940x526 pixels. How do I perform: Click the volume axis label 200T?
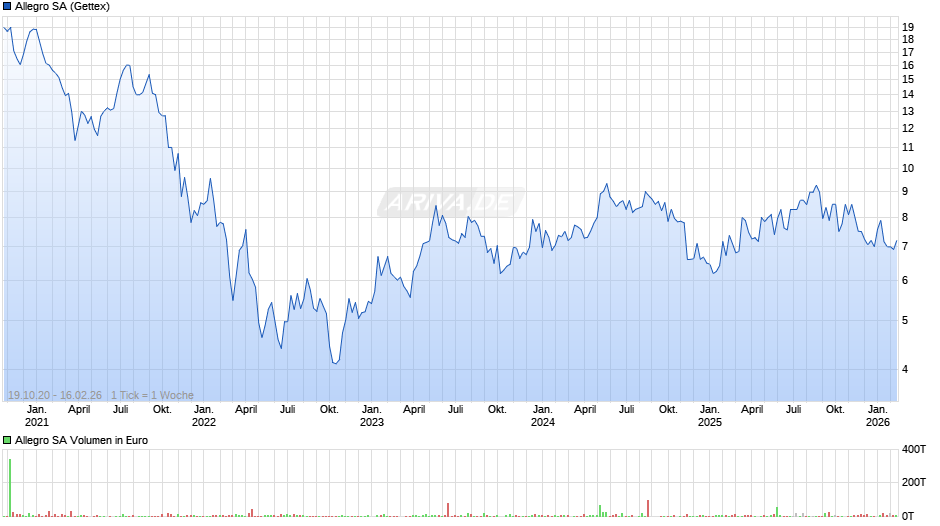pyautogui.click(x=914, y=482)
